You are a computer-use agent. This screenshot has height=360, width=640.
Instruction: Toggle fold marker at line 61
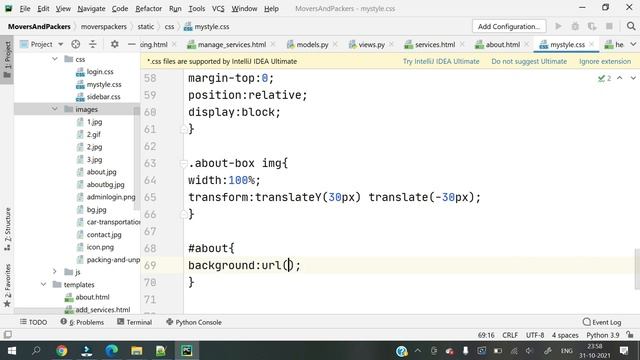pos(183,129)
